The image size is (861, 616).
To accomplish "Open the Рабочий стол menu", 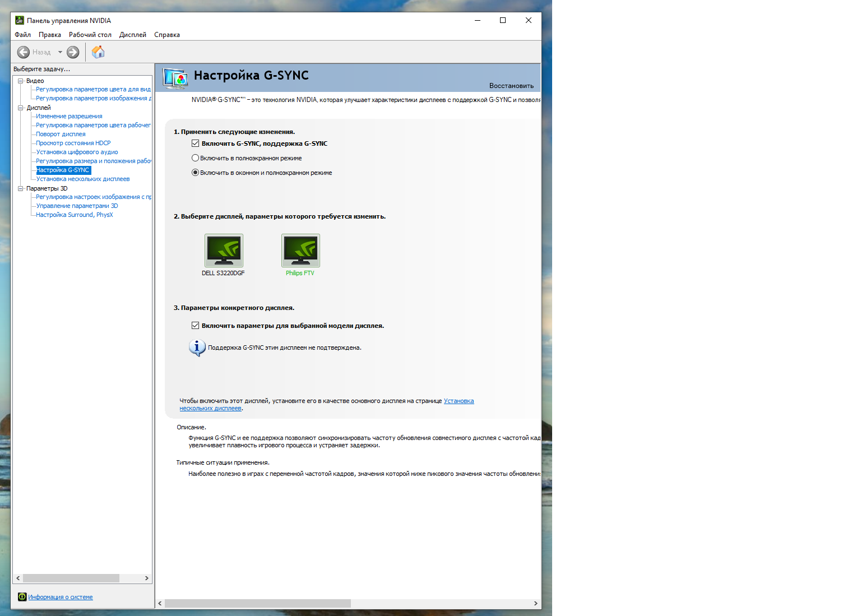I will pyautogui.click(x=90, y=35).
